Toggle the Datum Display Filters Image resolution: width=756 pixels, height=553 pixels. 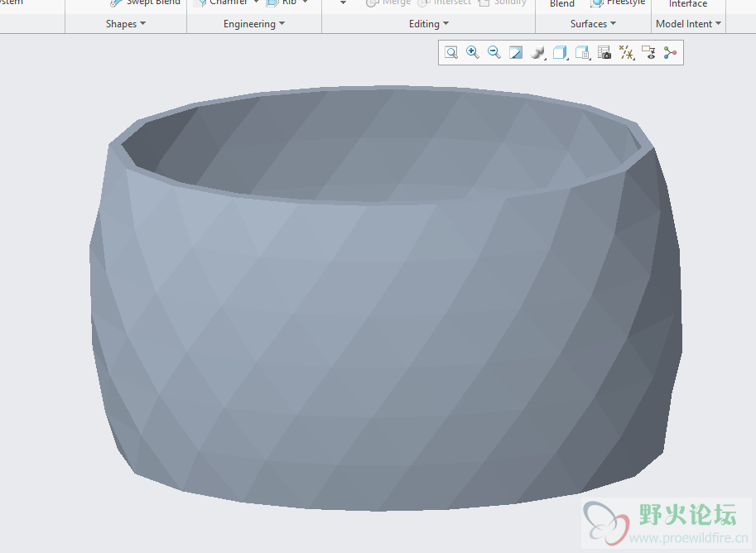click(627, 53)
